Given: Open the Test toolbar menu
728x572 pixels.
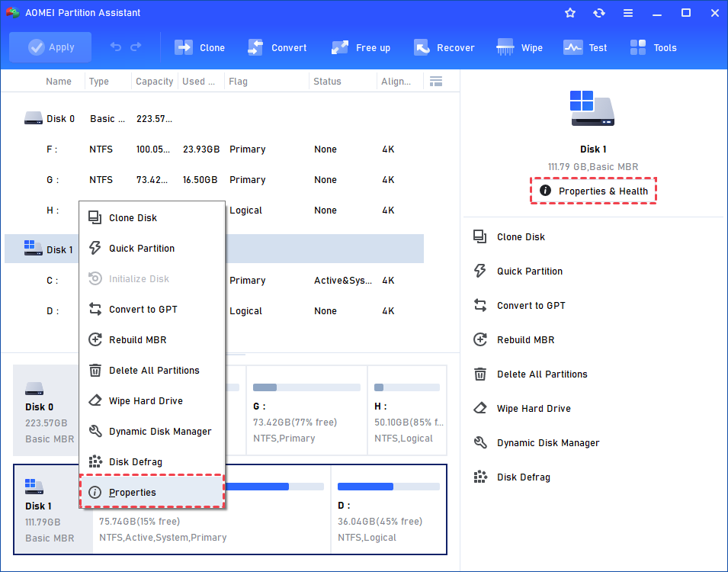Looking at the screenshot, I should point(585,47).
